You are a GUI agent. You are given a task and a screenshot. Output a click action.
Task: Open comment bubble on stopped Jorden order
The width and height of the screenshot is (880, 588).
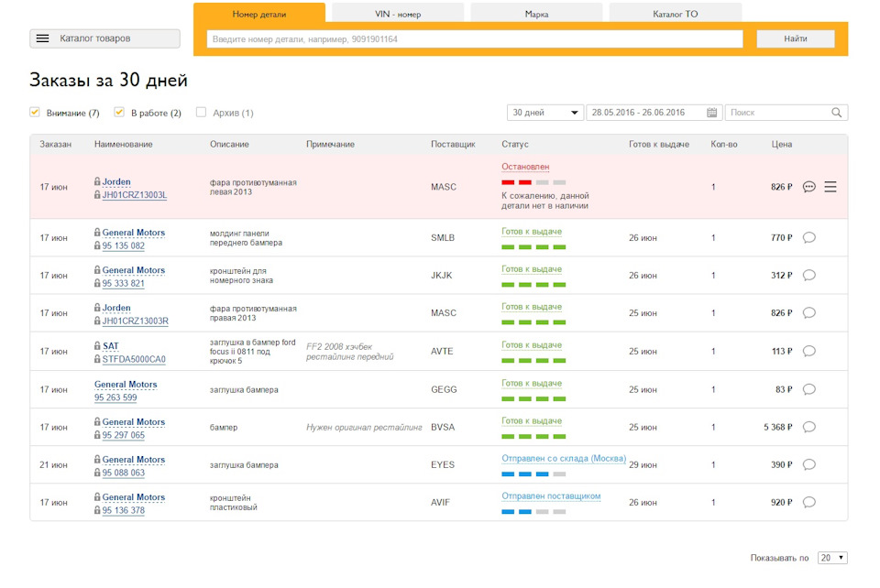[x=808, y=187]
